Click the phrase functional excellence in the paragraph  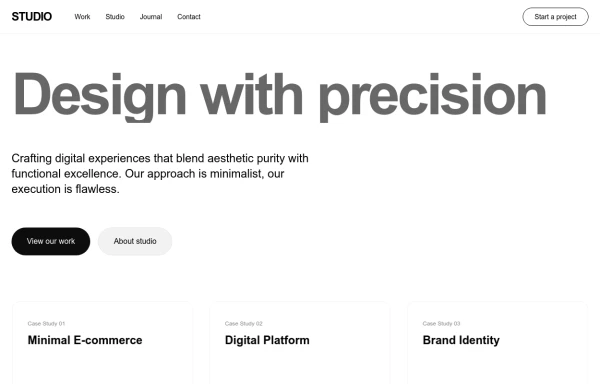click(x=67, y=174)
